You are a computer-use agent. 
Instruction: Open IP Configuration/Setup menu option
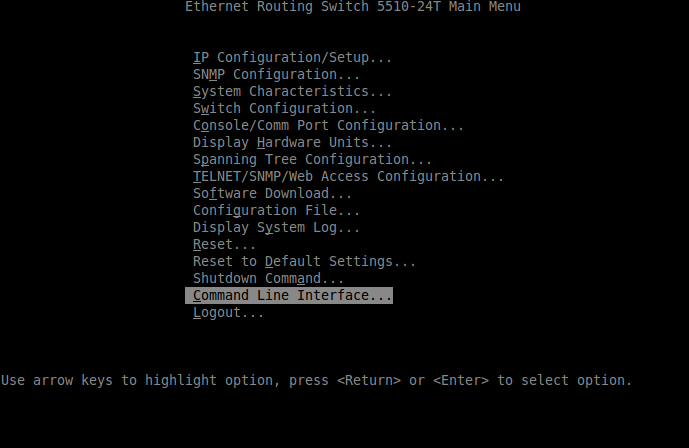(292, 58)
